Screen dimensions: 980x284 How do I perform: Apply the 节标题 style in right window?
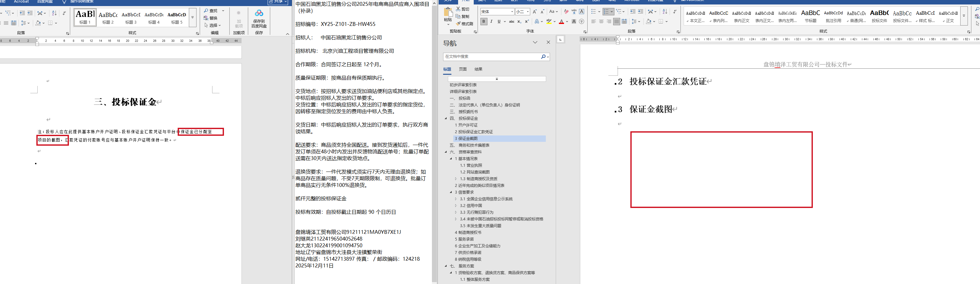(x=810, y=16)
